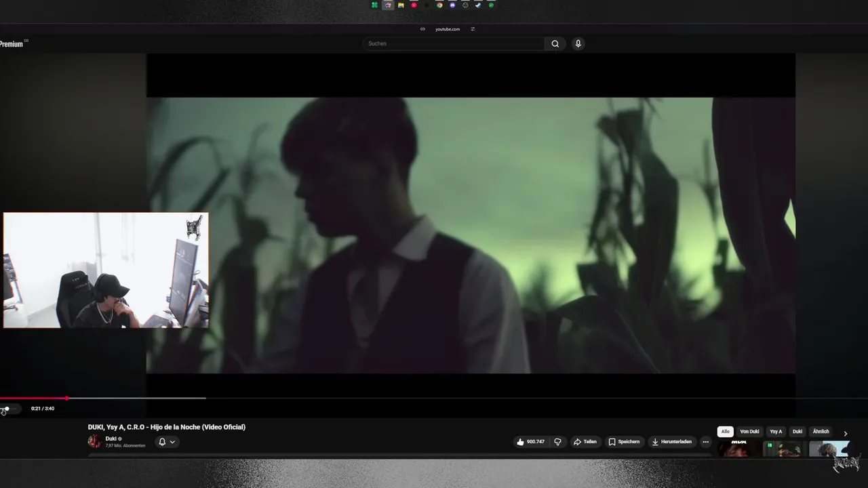
Task: Click the 0:21 / 3:40 time display
Action: tap(43, 409)
